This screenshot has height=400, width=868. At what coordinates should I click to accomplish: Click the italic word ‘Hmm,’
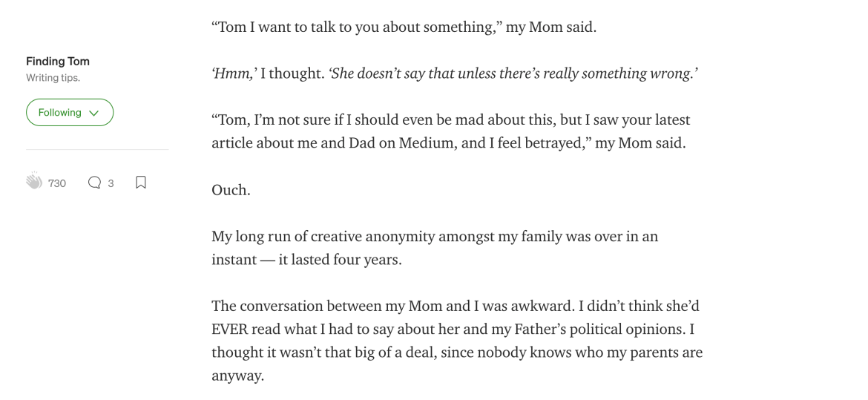point(234,73)
